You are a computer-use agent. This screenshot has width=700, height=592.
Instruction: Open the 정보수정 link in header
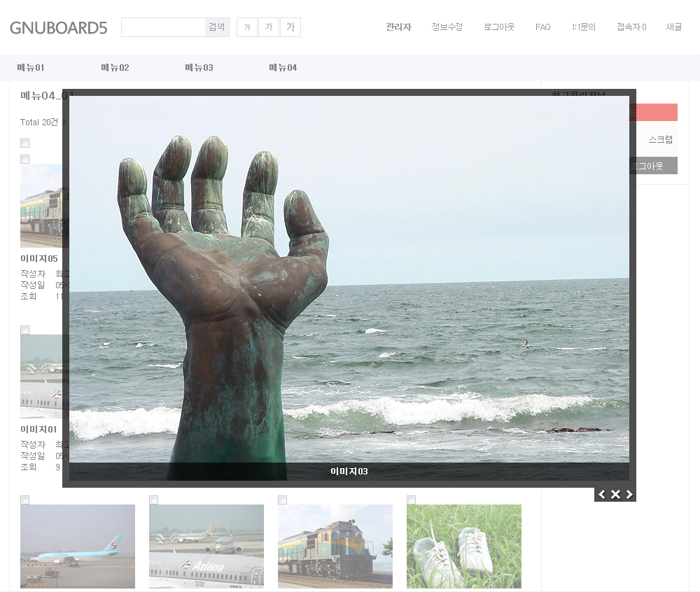(447, 27)
